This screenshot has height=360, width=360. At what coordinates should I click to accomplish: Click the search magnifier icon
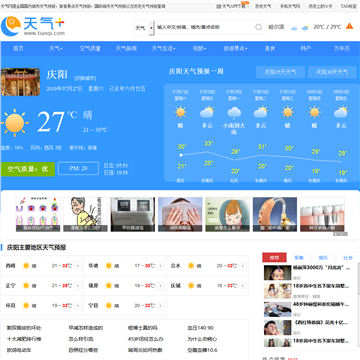tap(259, 27)
